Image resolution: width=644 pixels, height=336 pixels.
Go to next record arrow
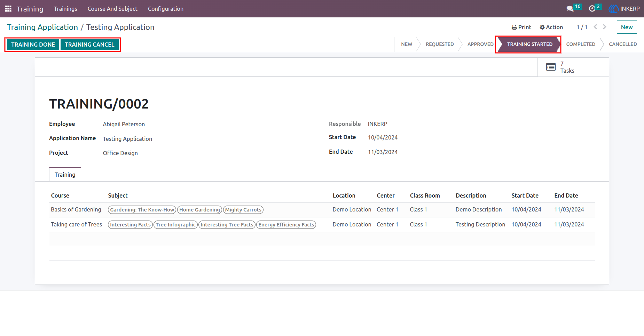605,27
